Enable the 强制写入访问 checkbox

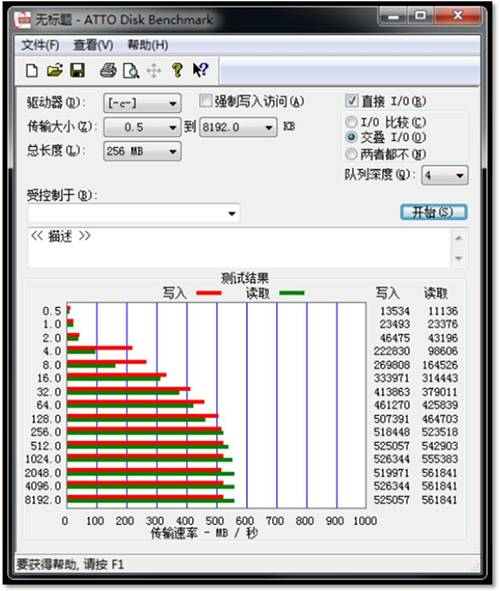point(205,101)
